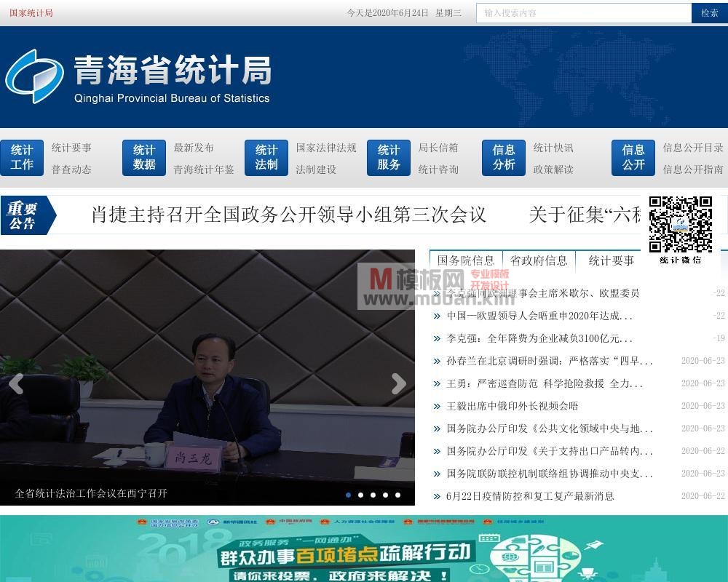Click arrow bullet beside 孙春兰在北京调研 item

tap(436, 362)
